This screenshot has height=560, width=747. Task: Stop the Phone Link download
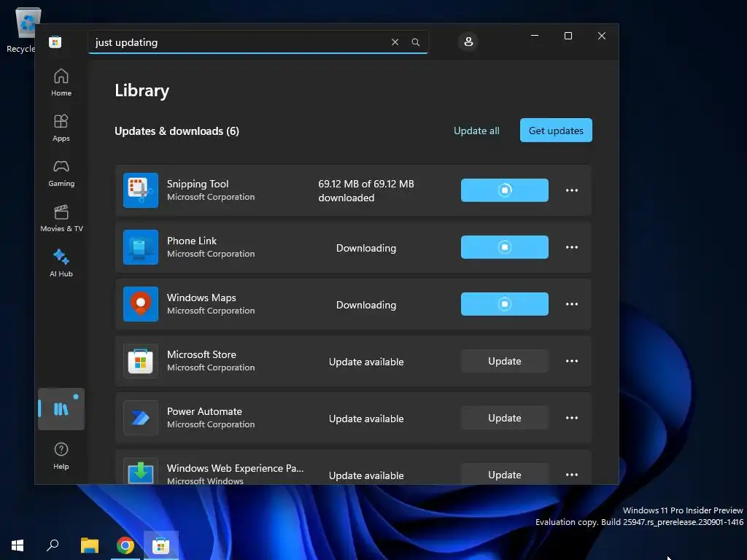tap(505, 247)
